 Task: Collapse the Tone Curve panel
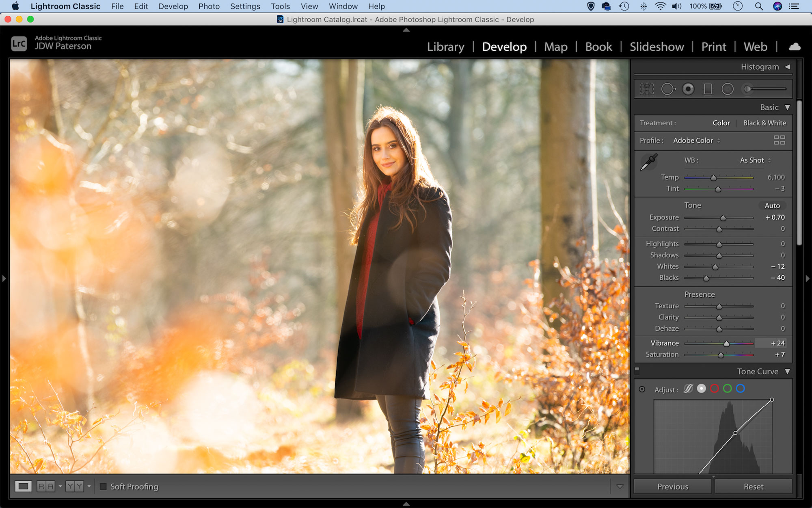click(x=788, y=371)
